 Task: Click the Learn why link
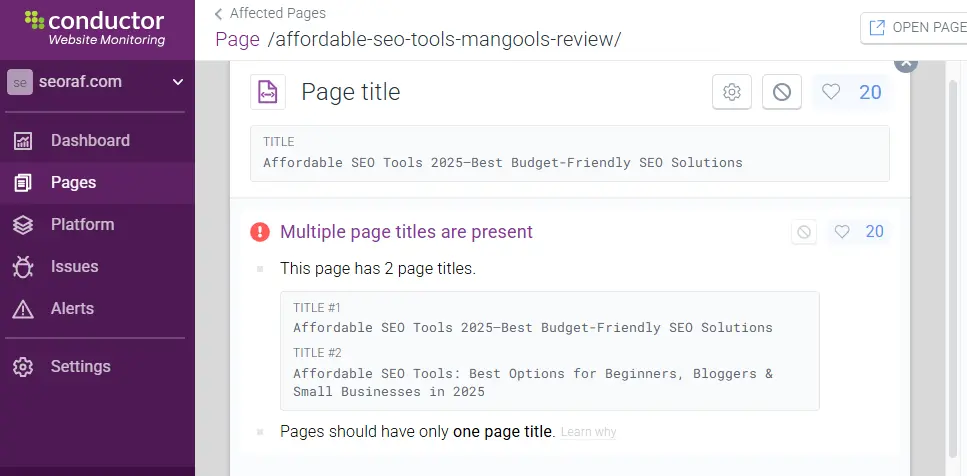tap(588, 432)
